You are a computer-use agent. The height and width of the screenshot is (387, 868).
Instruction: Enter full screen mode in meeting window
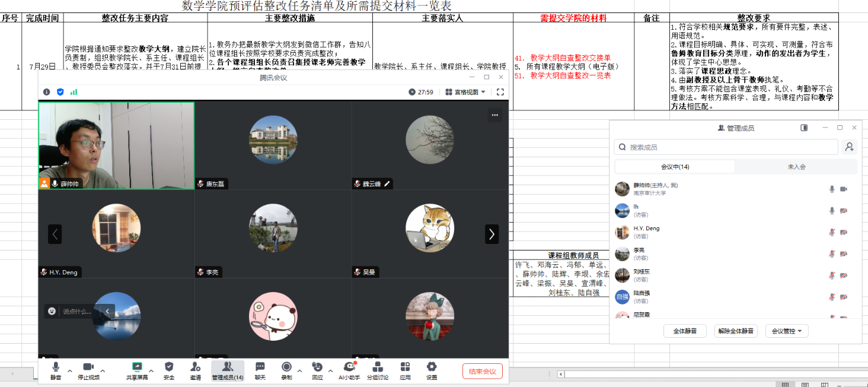tap(500, 92)
